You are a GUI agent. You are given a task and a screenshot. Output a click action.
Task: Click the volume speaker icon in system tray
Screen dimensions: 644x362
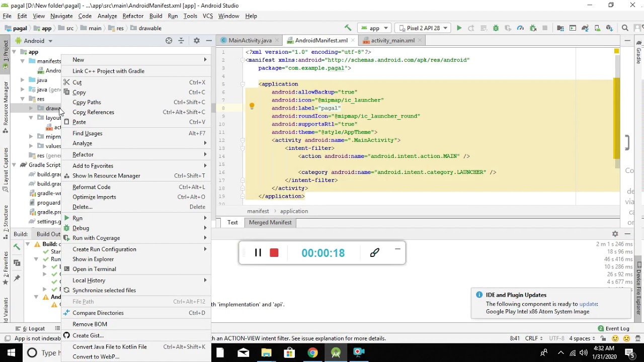[x=584, y=352]
